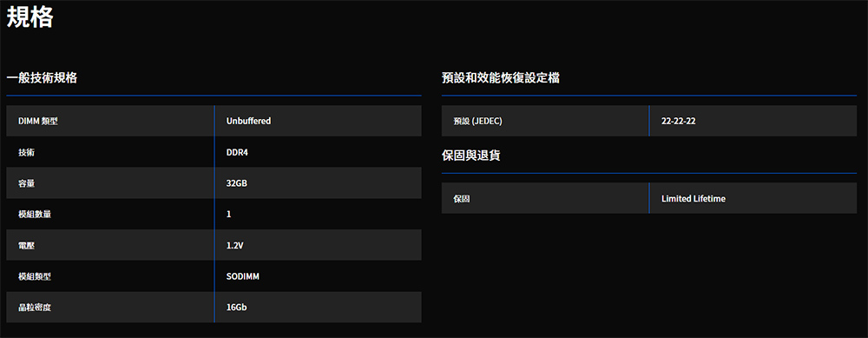Select the 1.2V voltage value
868x338 pixels.
click(x=234, y=246)
